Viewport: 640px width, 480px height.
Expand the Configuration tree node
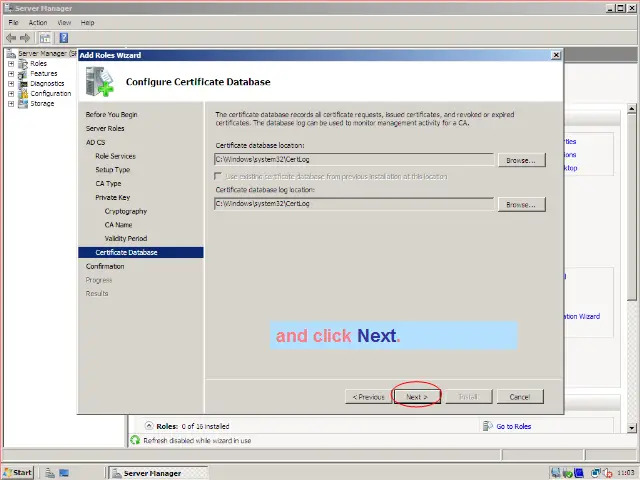pos(11,93)
